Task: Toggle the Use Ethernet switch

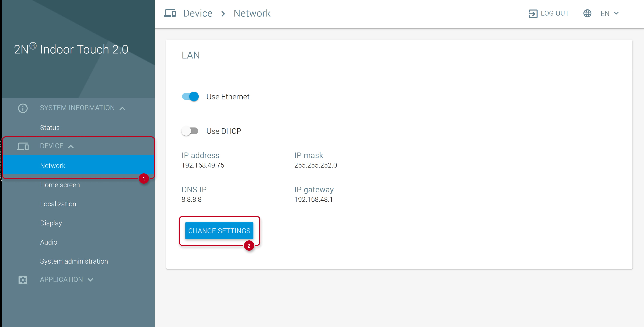Action: coord(190,96)
